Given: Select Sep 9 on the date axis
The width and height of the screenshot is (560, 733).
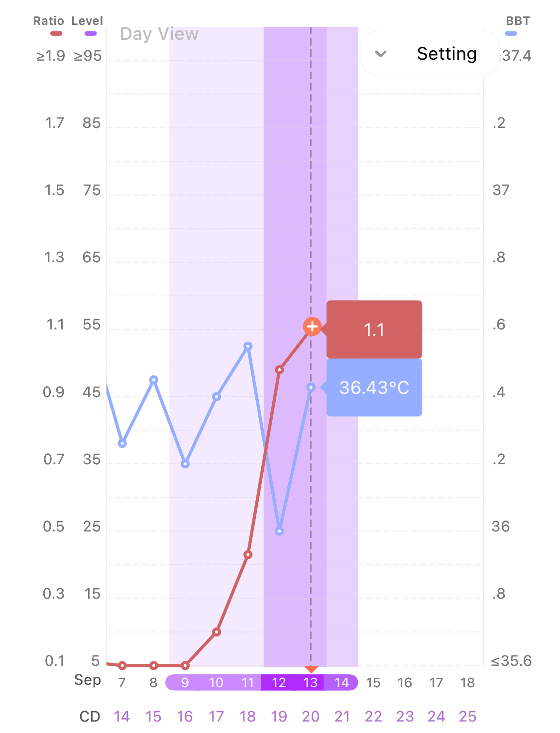Looking at the screenshot, I should 185,683.
